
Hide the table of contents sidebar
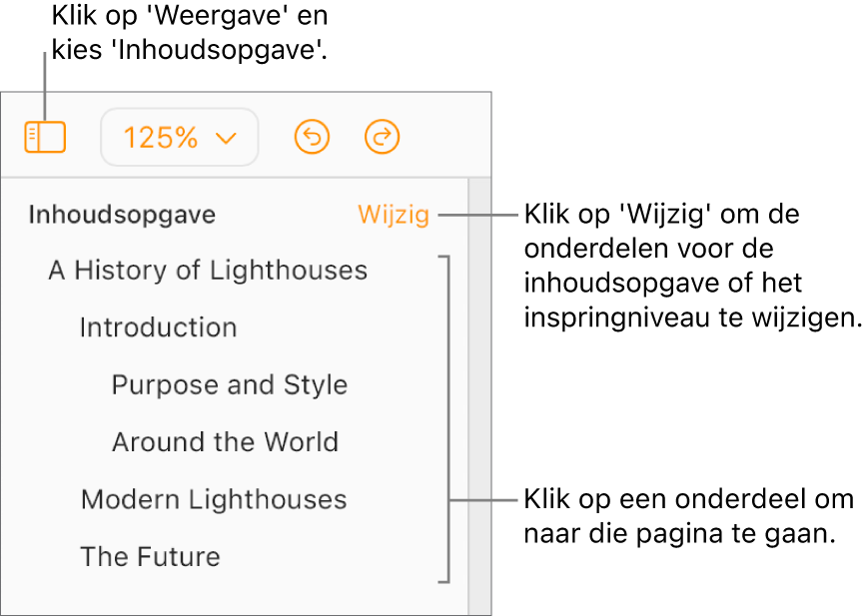point(45,138)
